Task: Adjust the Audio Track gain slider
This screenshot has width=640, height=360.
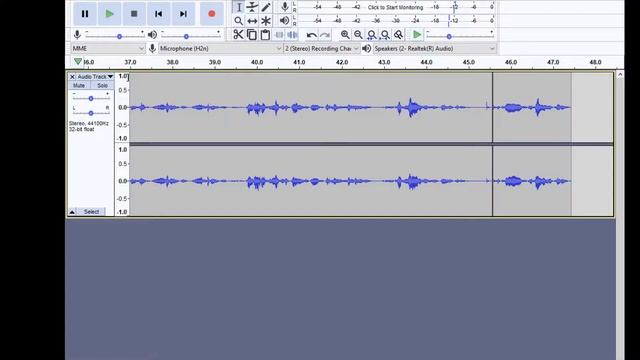Action: click(x=91, y=98)
